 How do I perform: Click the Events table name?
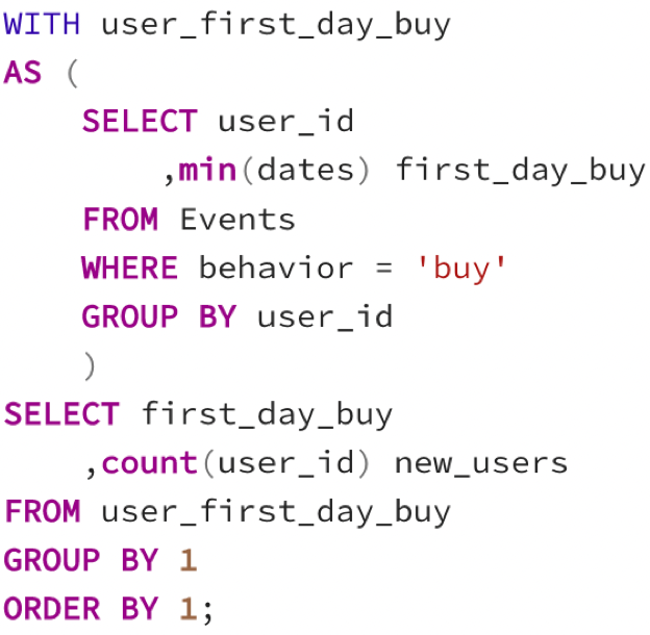[x=238, y=219]
